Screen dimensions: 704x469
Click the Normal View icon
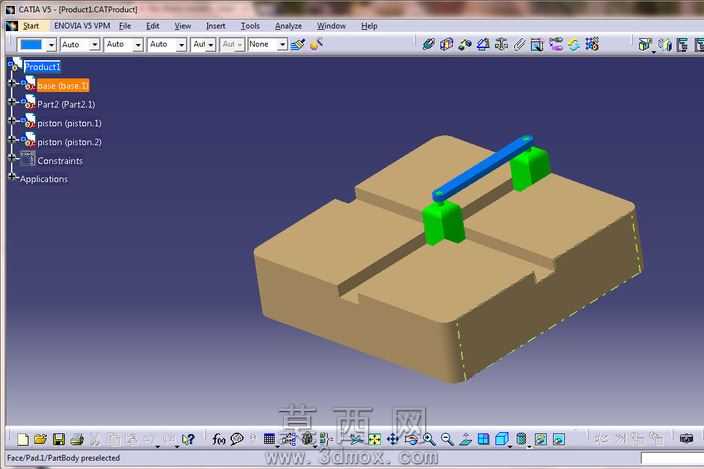click(x=465, y=439)
